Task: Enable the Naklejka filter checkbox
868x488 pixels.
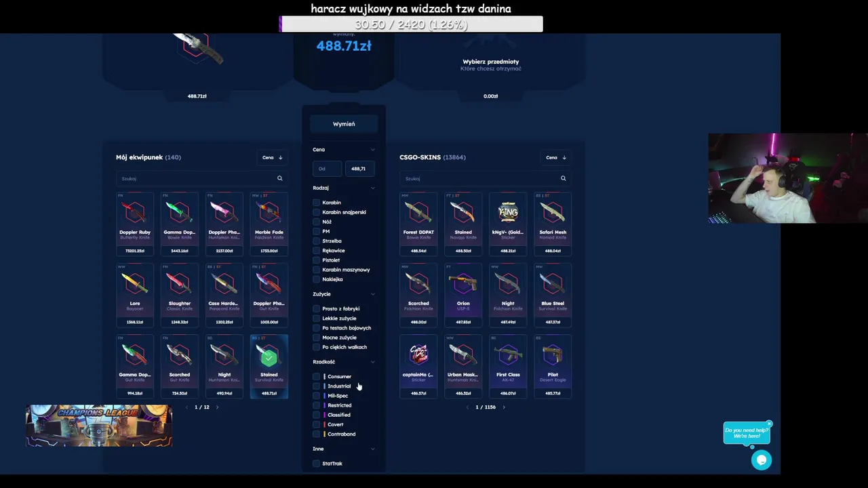Action: (316, 279)
